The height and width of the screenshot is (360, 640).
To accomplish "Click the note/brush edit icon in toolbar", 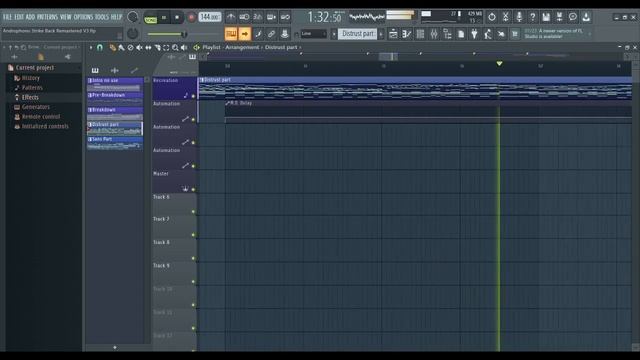I will (x=258, y=34).
